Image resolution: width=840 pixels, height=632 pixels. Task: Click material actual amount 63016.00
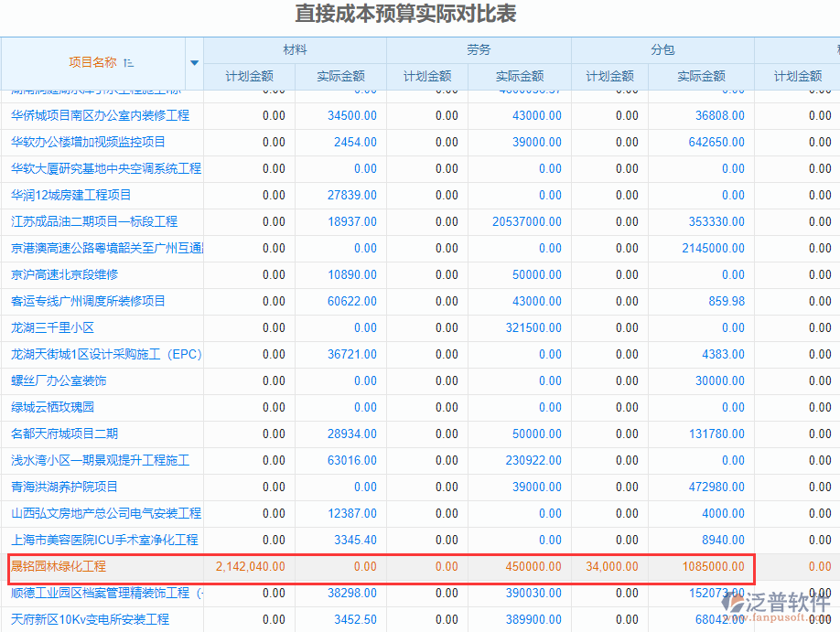pyautogui.click(x=351, y=460)
